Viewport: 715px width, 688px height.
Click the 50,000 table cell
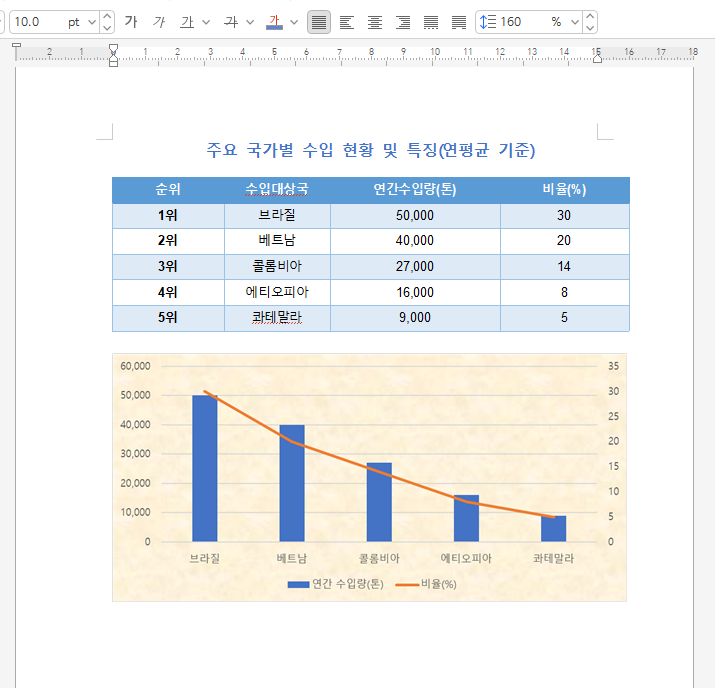tap(415, 216)
